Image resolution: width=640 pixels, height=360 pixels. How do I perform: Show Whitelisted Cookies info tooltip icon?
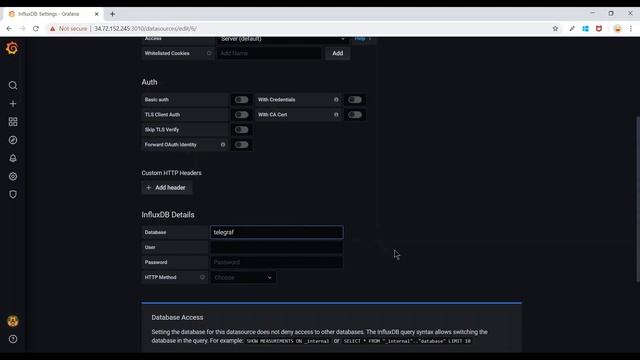pos(209,53)
